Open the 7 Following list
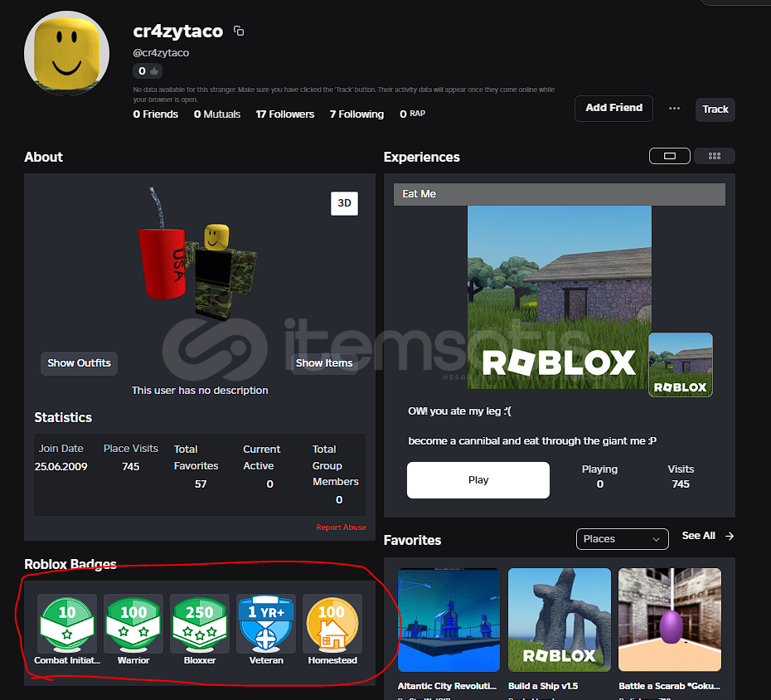The width and height of the screenshot is (771, 700). [356, 114]
